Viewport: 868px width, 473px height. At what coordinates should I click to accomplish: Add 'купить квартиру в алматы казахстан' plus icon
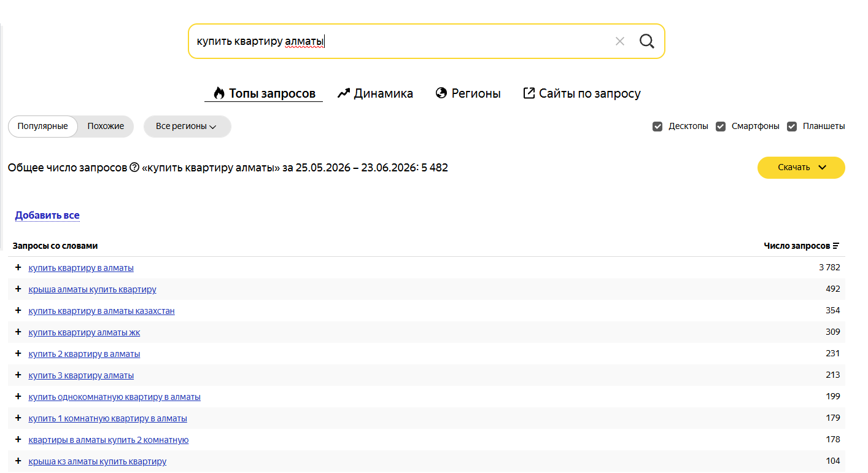pyautogui.click(x=18, y=311)
